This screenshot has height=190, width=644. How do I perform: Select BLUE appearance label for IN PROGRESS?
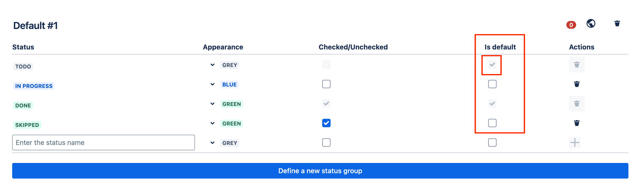pyautogui.click(x=229, y=85)
